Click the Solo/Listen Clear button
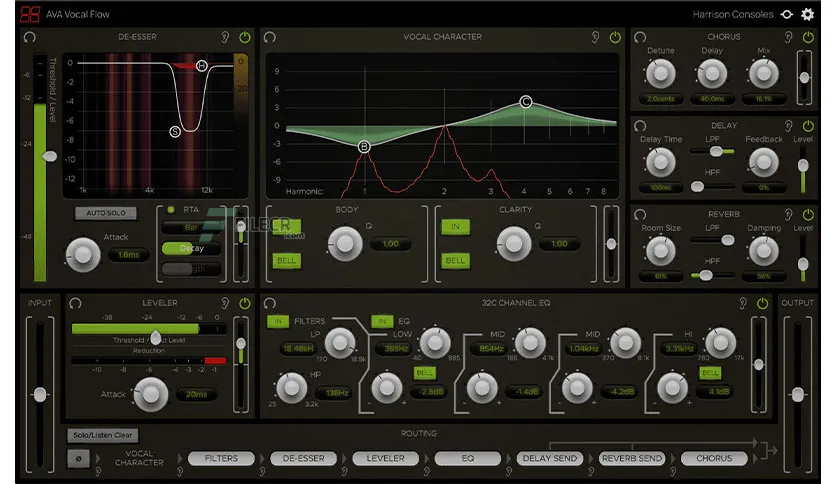The height and width of the screenshot is (484, 836). (103, 435)
